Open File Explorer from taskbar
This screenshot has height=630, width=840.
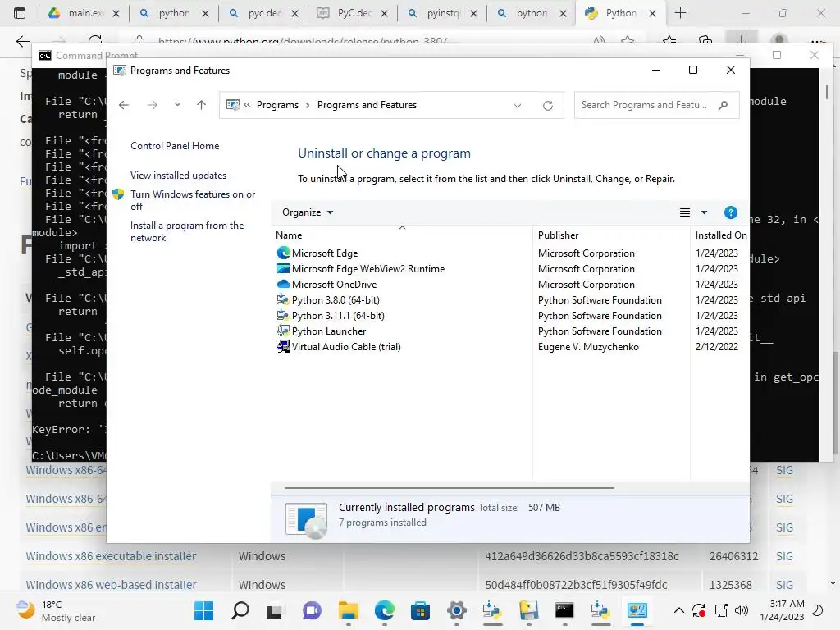348,610
